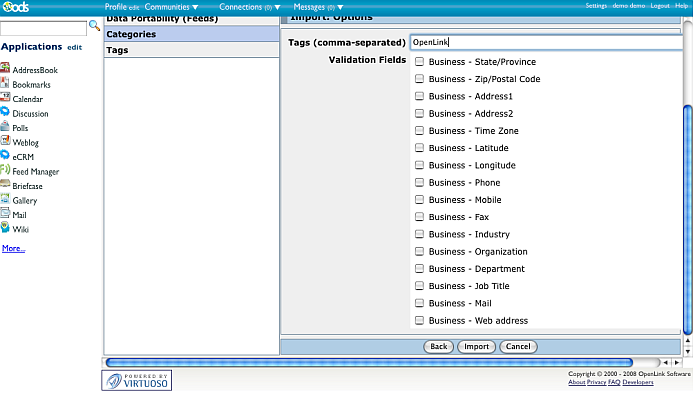Viewport: 700px width, 405px height.
Task: Switch to the Tags tab
Action: 190,49
